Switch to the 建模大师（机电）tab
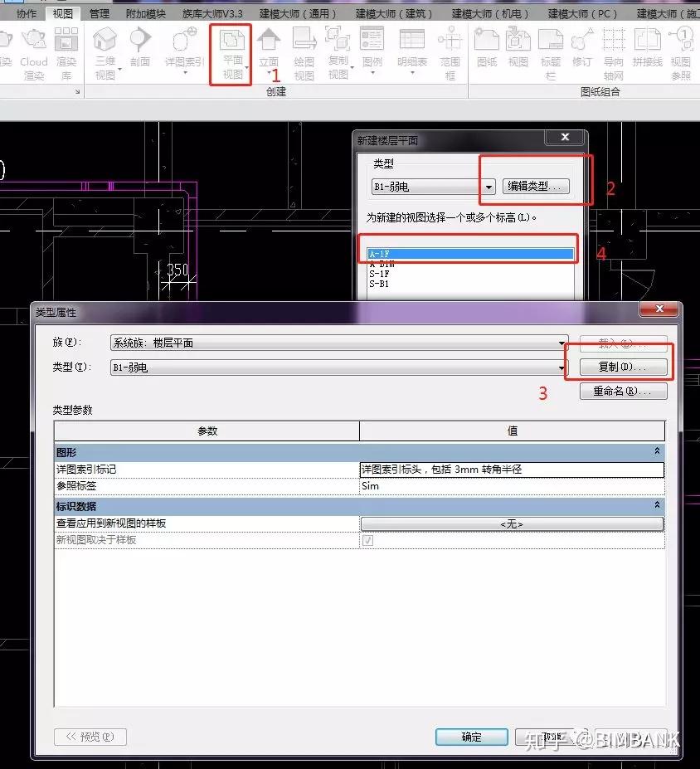 click(490, 14)
